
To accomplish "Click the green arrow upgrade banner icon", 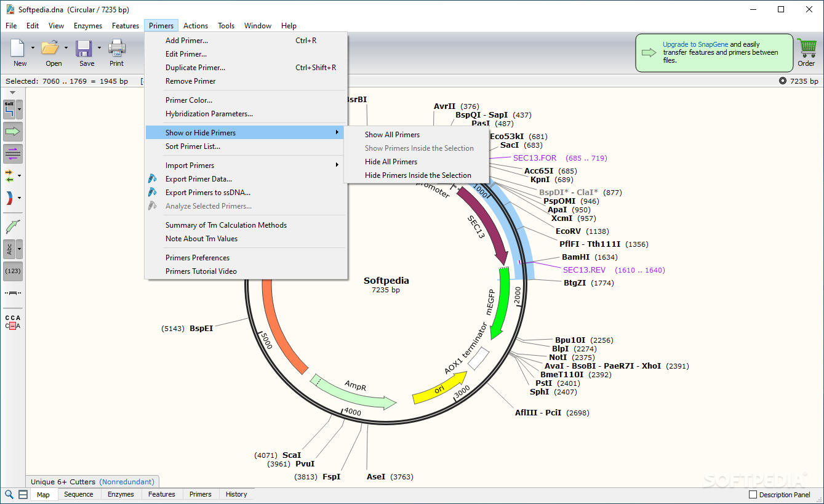I will click(x=649, y=52).
